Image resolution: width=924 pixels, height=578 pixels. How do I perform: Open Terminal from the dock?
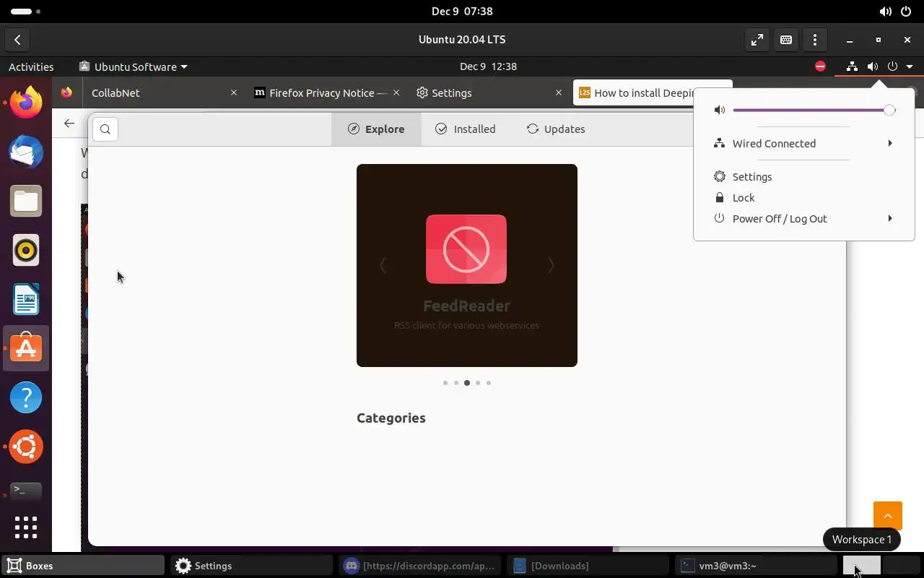[x=26, y=491]
